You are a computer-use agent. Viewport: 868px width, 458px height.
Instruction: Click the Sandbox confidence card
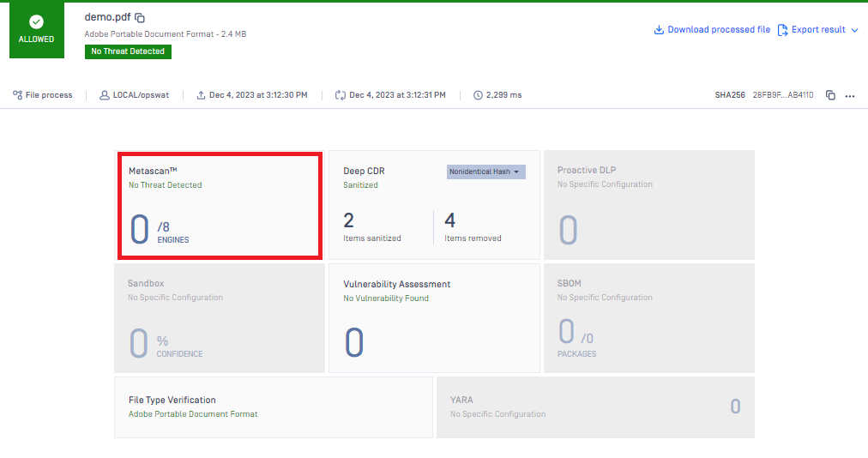coord(220,317)
